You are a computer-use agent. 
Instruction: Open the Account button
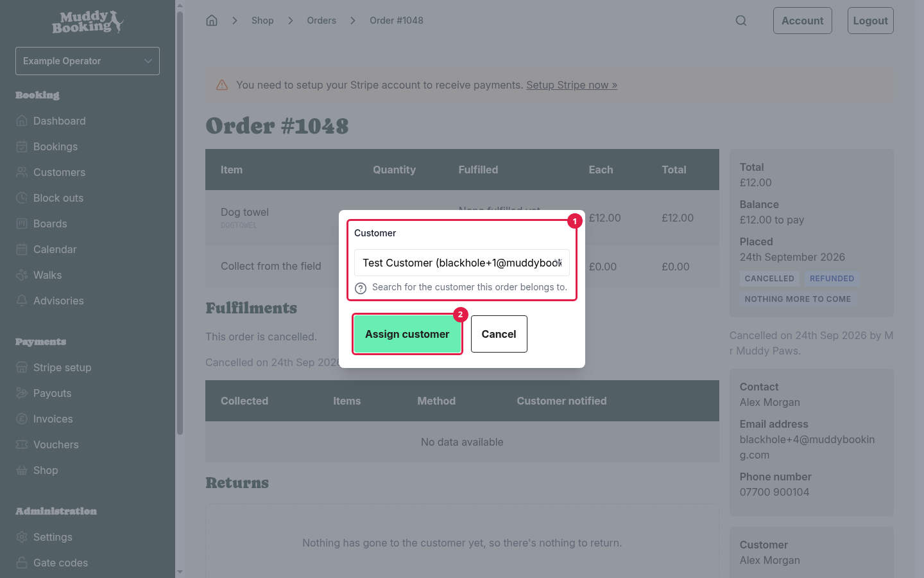tap(803, 21)
